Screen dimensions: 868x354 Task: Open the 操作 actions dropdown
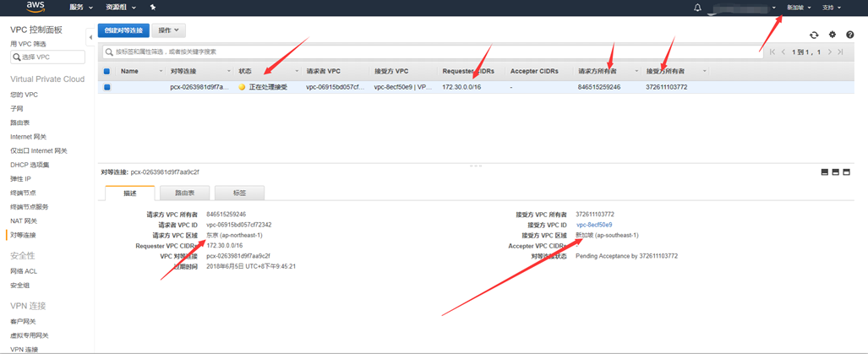168,30
